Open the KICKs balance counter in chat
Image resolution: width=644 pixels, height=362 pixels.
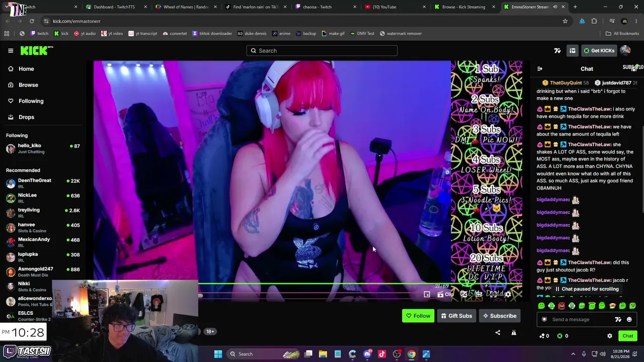(562, 336)
